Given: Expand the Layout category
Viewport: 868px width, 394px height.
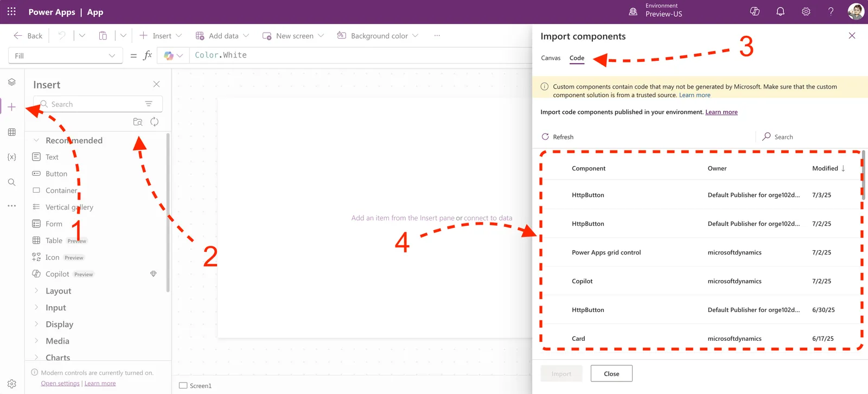Looking at the screenshot, I should click(36, 291).
